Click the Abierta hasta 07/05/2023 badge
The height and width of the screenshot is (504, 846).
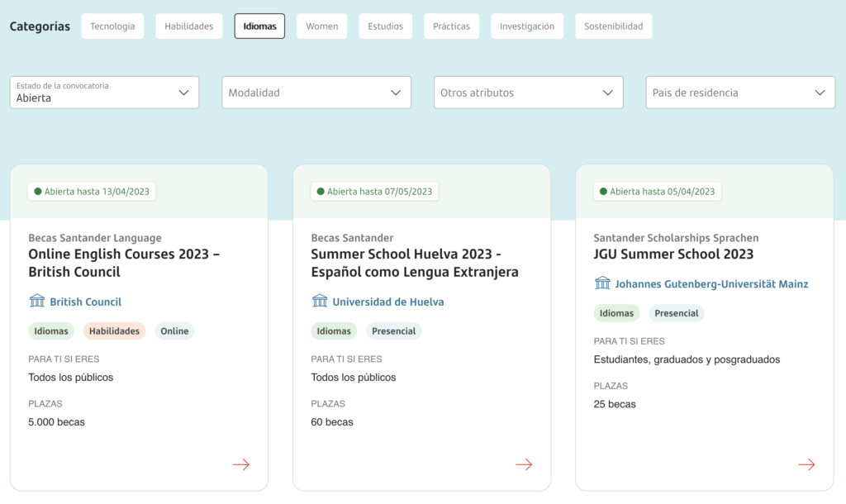(x=374, y=191)
